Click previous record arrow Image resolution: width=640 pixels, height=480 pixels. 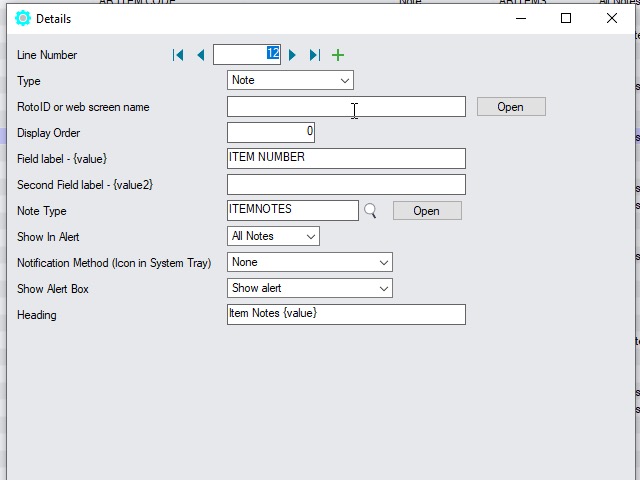pos(200,55)
